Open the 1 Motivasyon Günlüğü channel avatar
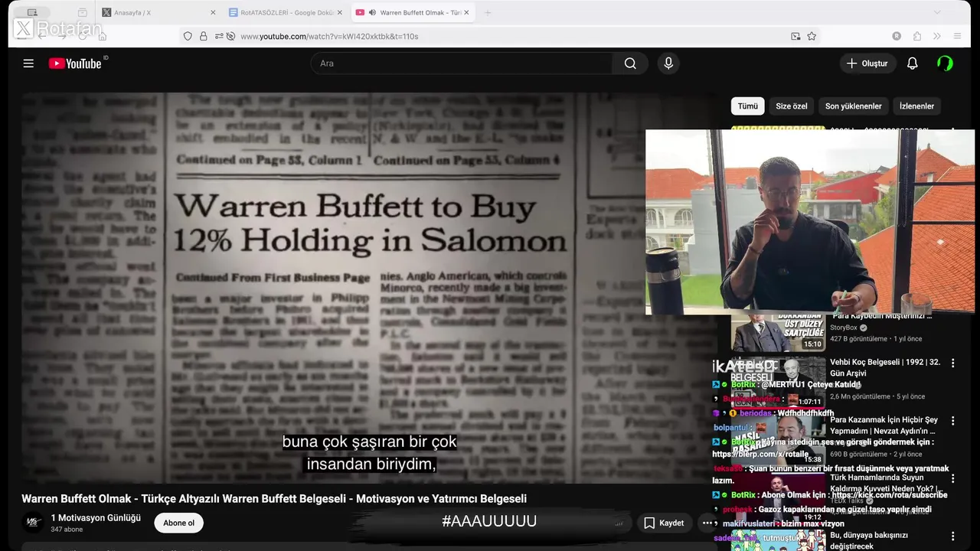 [32, 523]
